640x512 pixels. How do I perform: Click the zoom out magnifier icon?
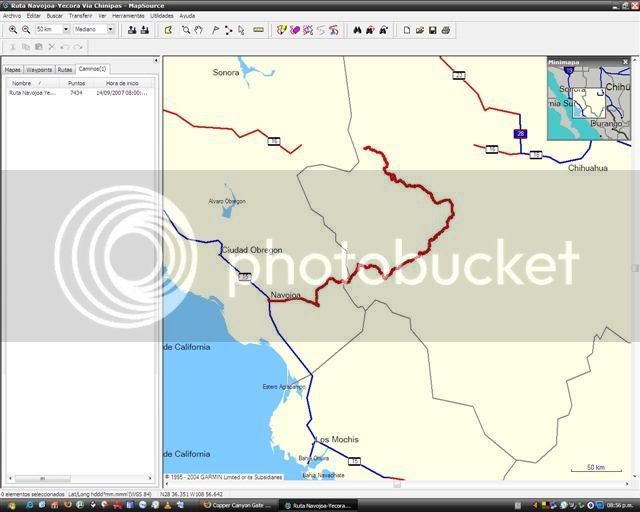click(x=24, y=30)
